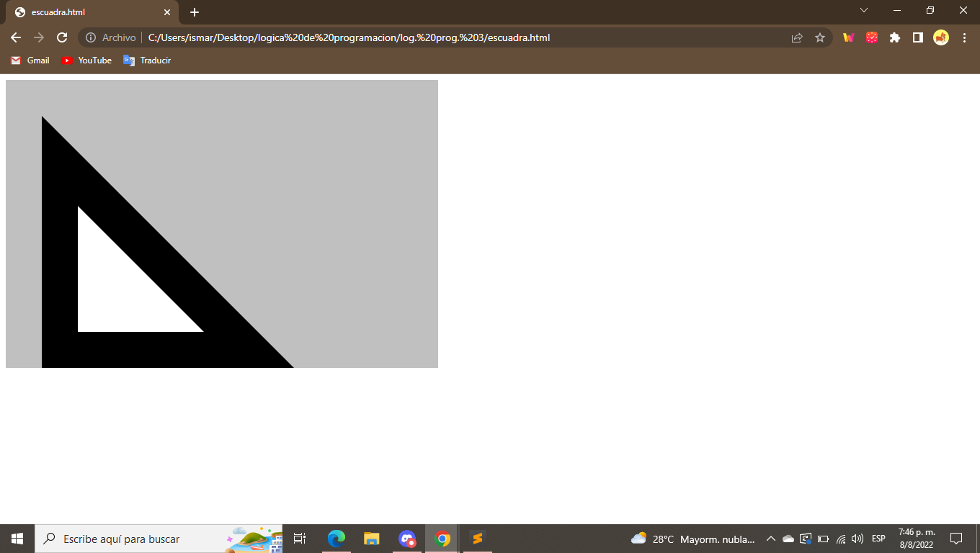Toggle the Chrome side panel
This screenshot has height=553, width=980.
(918, 37)
